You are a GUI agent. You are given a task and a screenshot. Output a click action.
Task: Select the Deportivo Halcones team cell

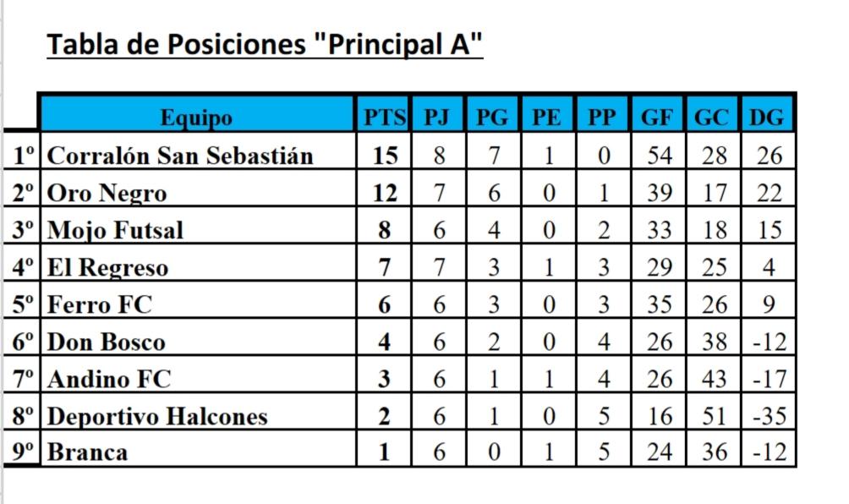(157, 416)
